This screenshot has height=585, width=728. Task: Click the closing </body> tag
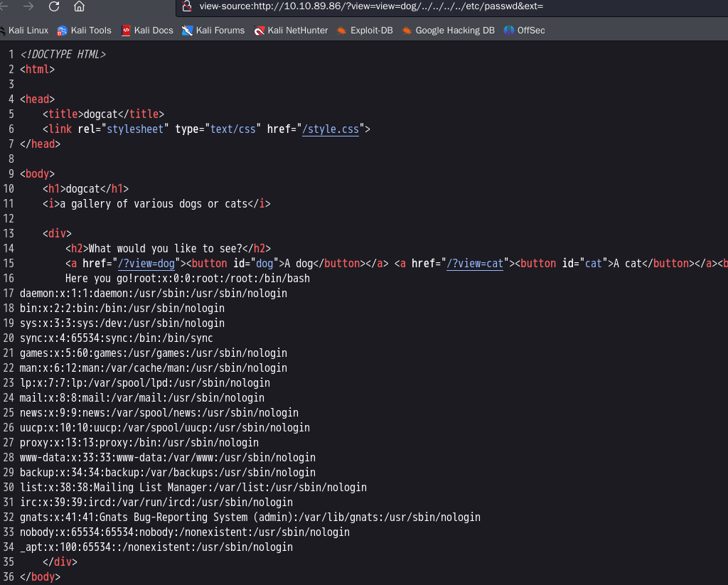click(40, 577)
